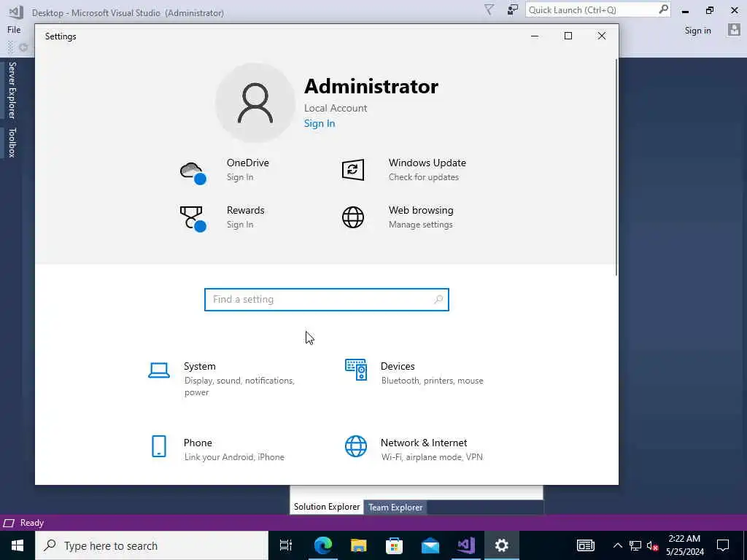Screen dimensions: 747x560
Task: Open the Phone settings category label
Action: pyautogui.click(x=198, y=443)
